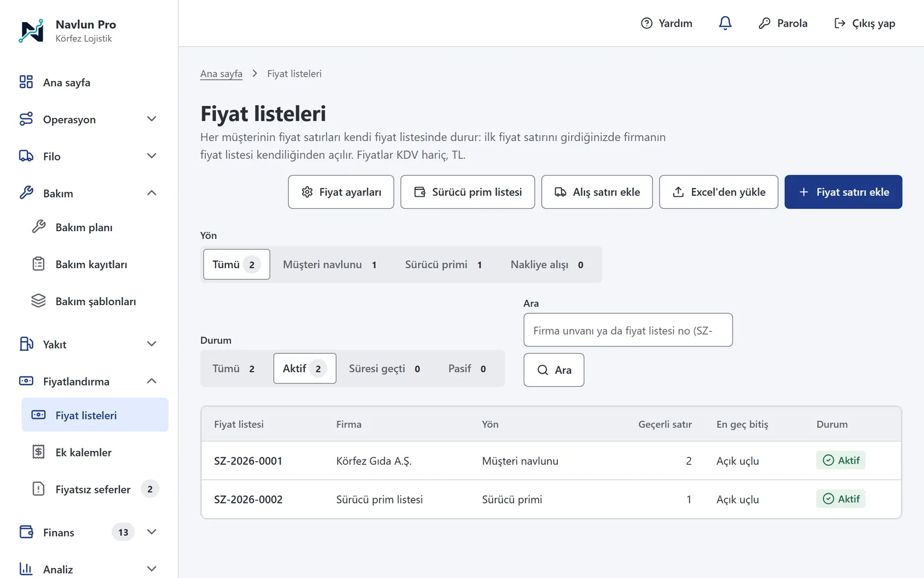Image resolution: width=924 pixels, height=578 pixels.
Task: Click the Bakım şablonları layers icon
Action: pos(39,301)
